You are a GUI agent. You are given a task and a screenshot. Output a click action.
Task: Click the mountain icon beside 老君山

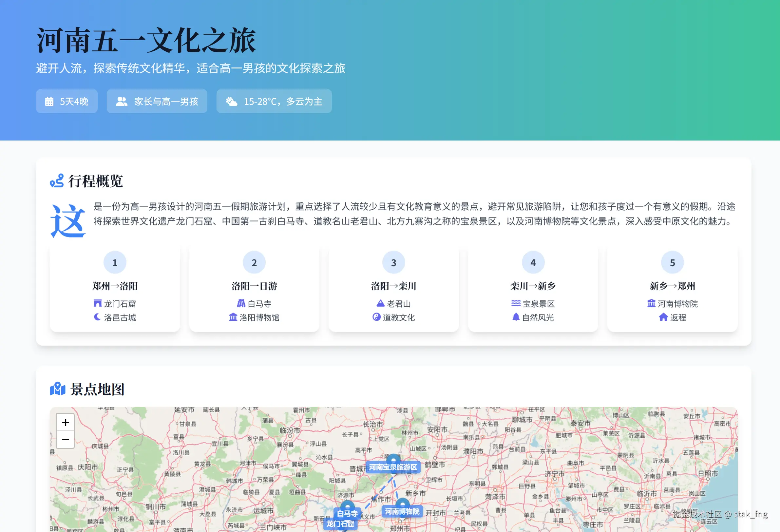click(380, 303)
